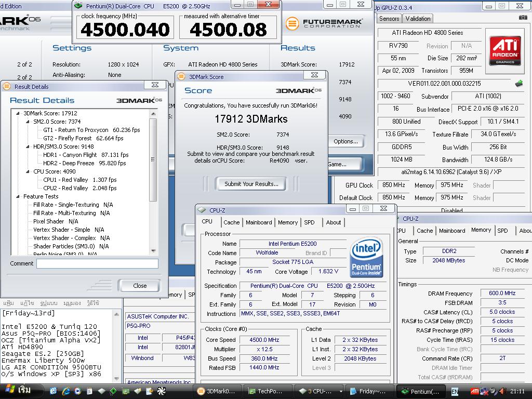This screenshot has width=532, height=399.
Task: Select HDR2 - Deep Freeze row
Action: coord(85,163)
